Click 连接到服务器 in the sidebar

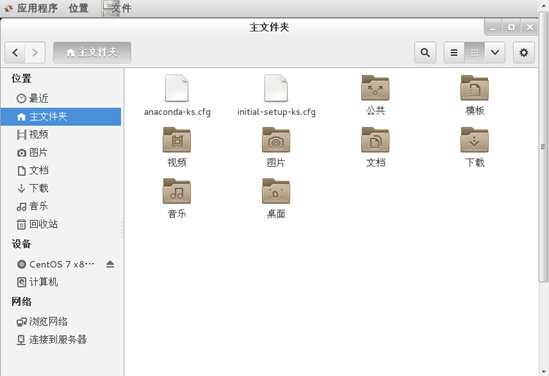[x=61, y=340]
